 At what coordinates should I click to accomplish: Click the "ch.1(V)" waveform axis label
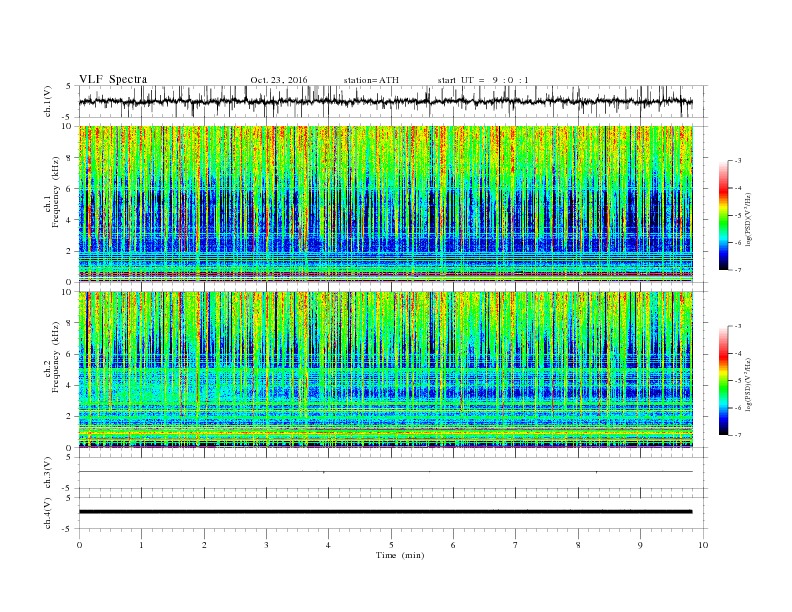click(x=48, y=101)
